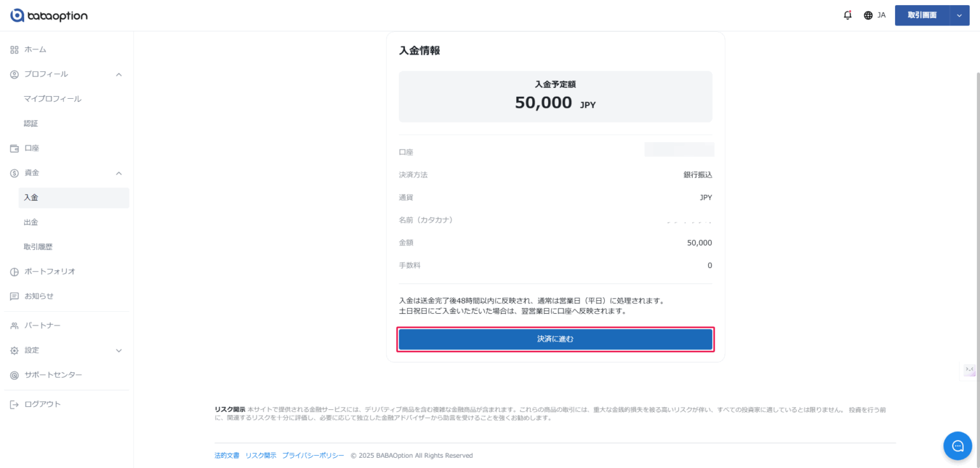
Task: Click the globe language icon
Action: pyautogui.click(x=868, y=15)
